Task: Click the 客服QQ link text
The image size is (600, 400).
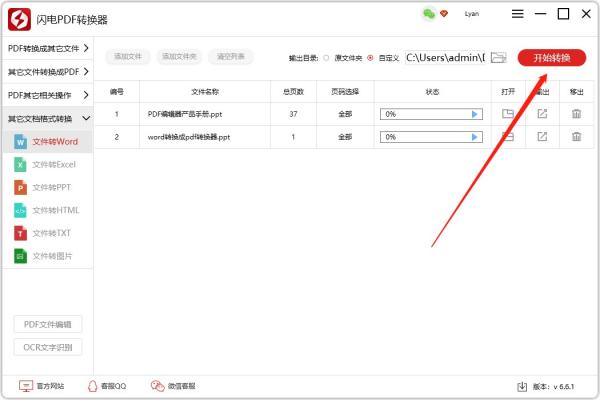Action: (x=113, y=386)
